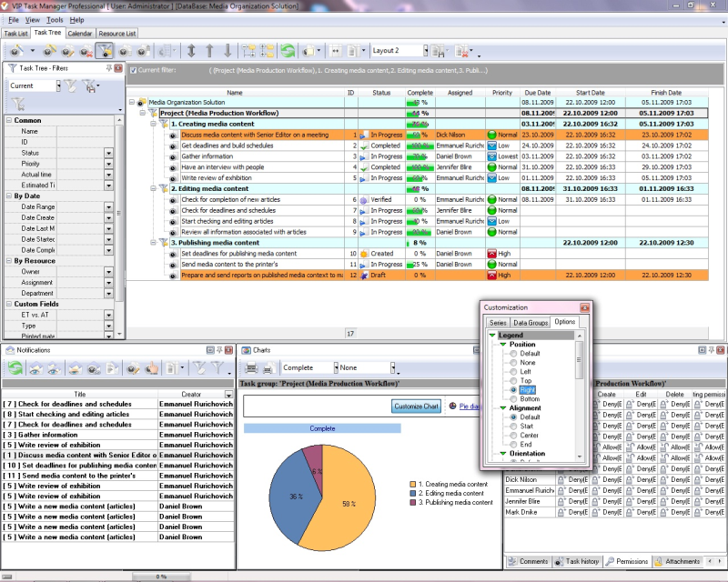Open the Layout 2 dropdown
The height and width of the screenshot is (582, 728).
pyautogui.click(x=428, y=51)
